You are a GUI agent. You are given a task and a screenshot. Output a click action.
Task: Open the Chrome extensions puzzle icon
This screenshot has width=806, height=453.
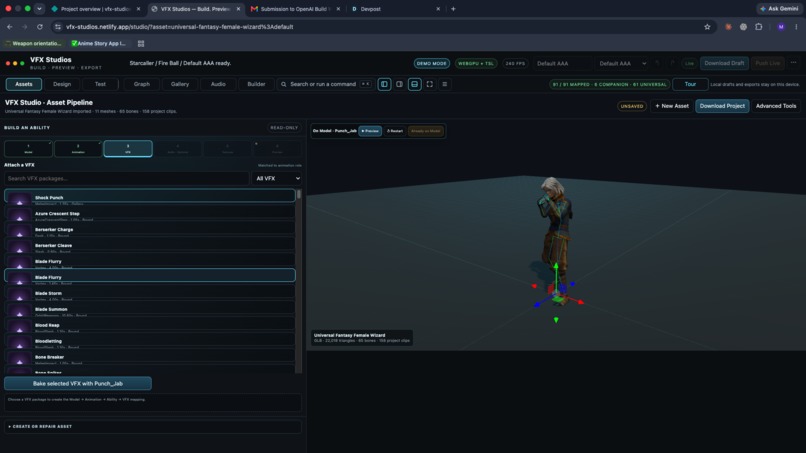coord(759,27)
